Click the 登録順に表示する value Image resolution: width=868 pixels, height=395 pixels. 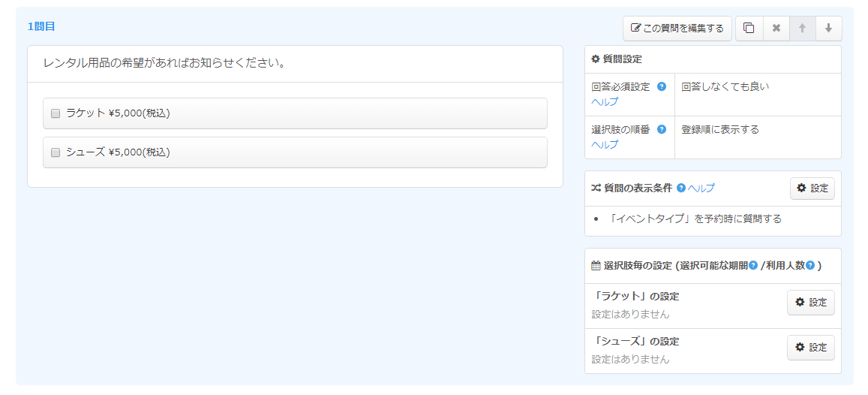tap(720, 130)
